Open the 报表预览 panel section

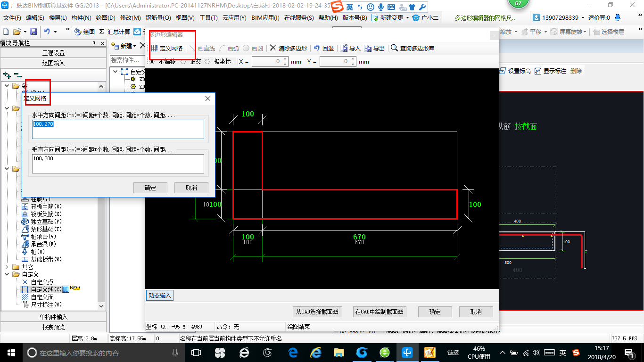click(53, 327)
